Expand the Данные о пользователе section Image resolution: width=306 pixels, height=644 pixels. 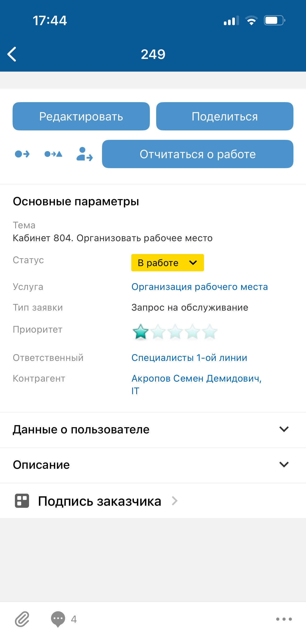click(284, 429)
